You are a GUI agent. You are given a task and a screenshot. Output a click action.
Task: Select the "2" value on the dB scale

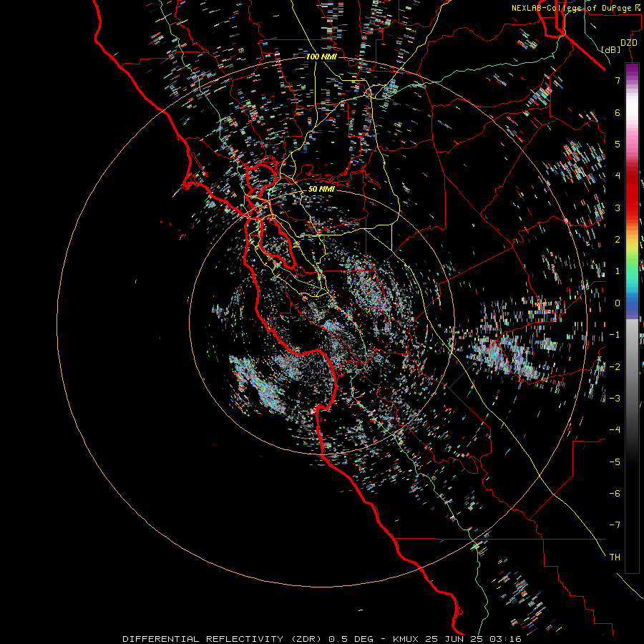point(618,240)
